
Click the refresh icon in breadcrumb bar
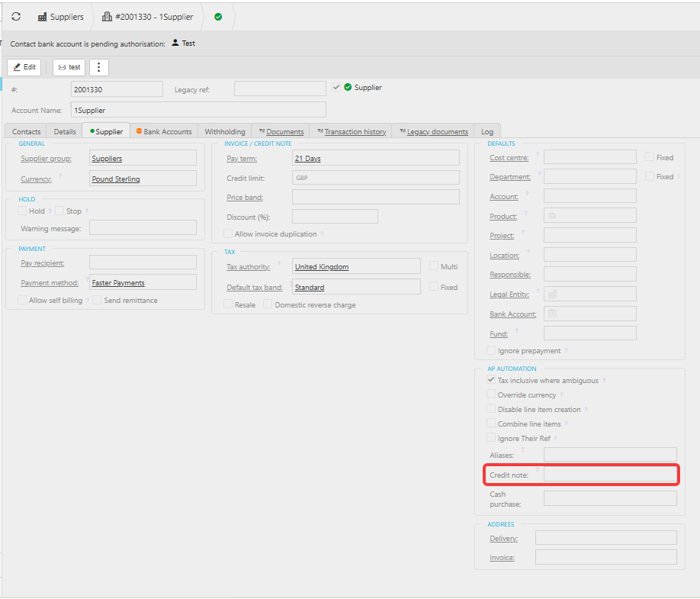16,17
